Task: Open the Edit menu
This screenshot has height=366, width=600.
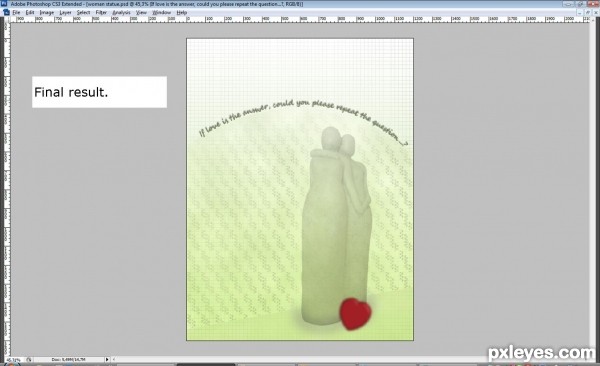Action: click(30, 13)
